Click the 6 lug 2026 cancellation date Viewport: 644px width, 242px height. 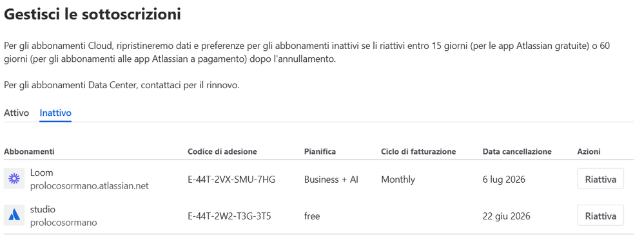(504, 179)
